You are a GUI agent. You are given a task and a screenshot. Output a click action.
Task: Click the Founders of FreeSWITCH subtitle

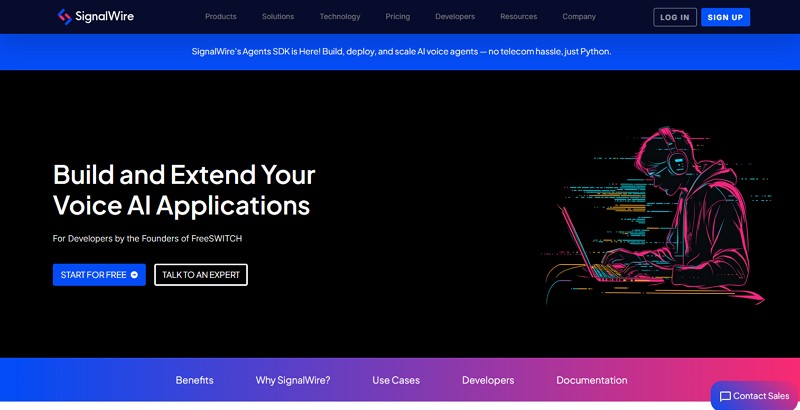(x=147, y=239)
